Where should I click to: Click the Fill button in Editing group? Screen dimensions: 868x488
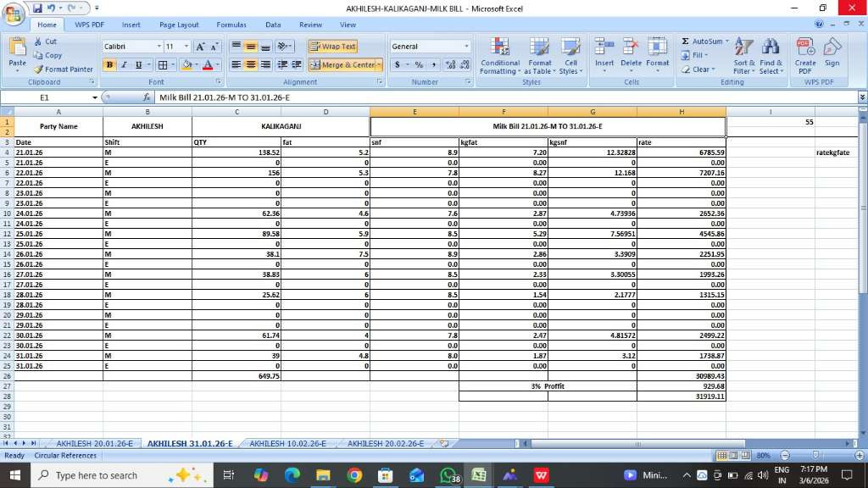pos(695,55)
